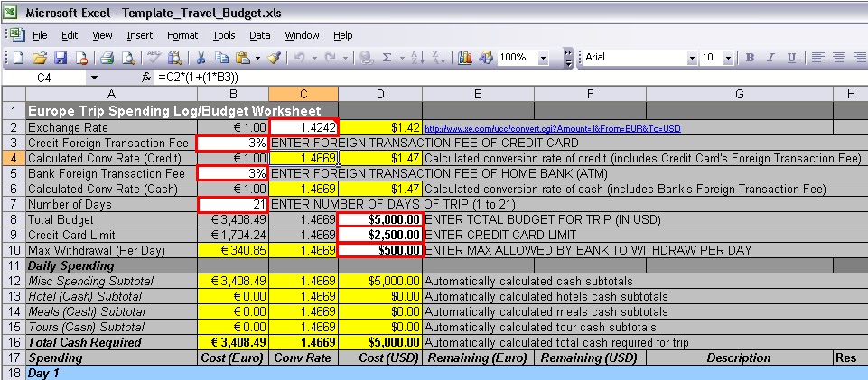Click the Europe Trip Spending Log title cell
868x380 pixels.
pos(182,111)
